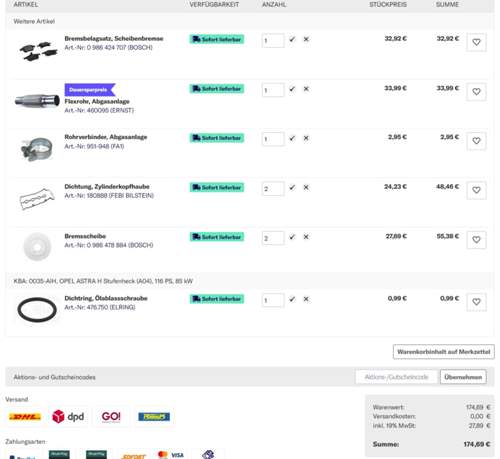The image size is (500, 459).
Task: Open Bremsbelagsatz, Scheibenbremse product link
Action: [x=114, y=39]
